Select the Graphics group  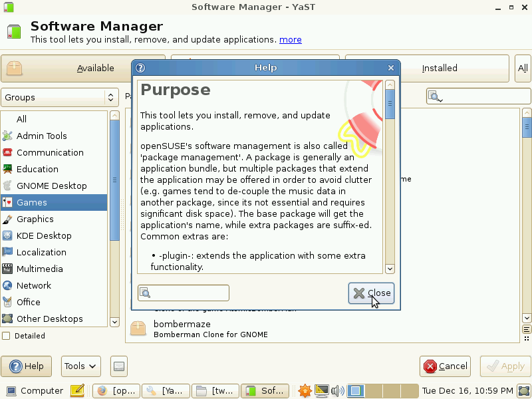(54, 219)
